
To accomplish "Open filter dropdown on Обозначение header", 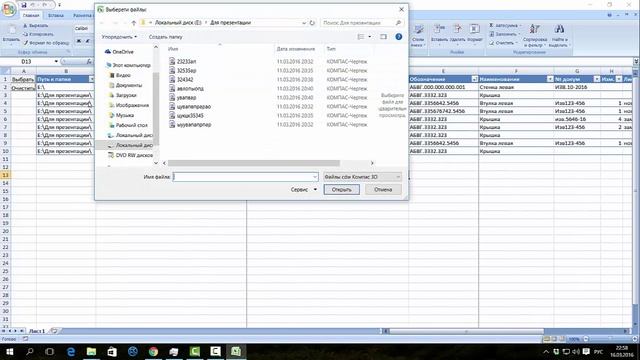I will (474, 79).
